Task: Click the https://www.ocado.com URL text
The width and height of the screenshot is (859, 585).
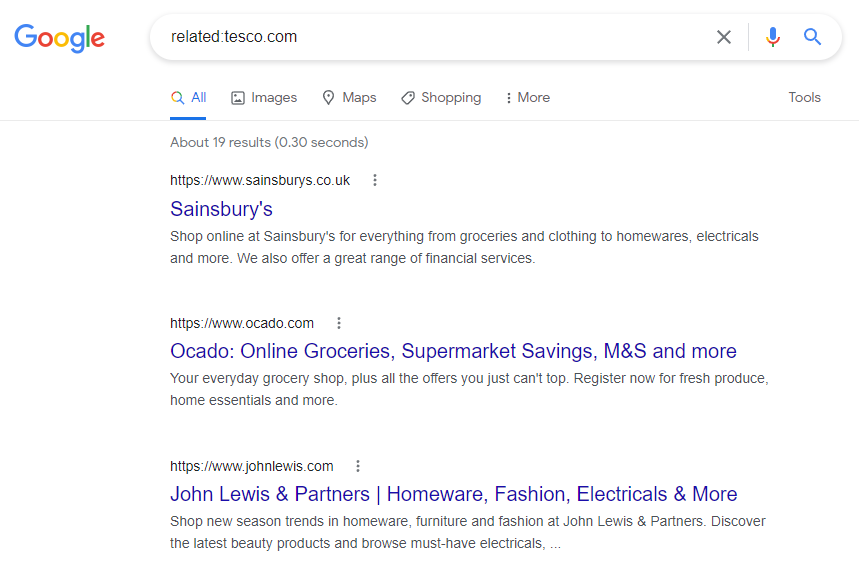Action: [242, 323]
